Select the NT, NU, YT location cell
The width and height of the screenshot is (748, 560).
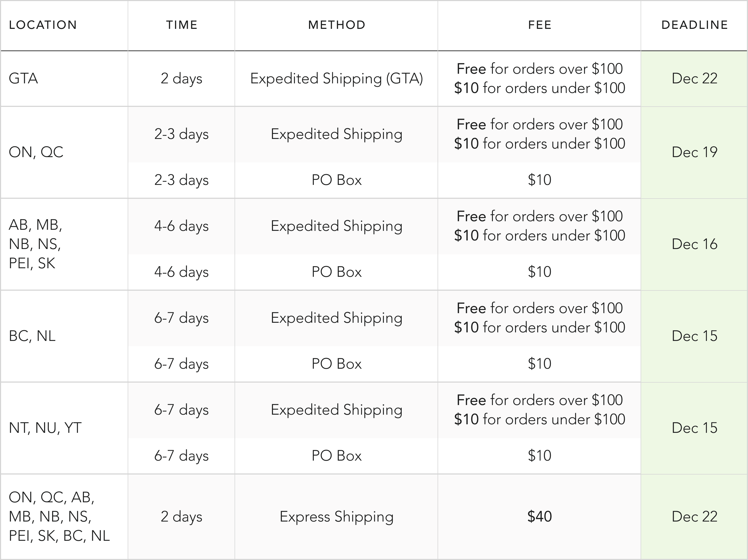[45, 428]
